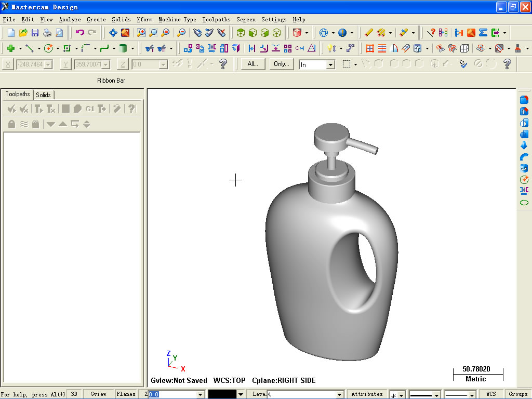Toggle the Z coordinate lock button
Viewport: 532px width, 399px height.
(x=123, y=64)
